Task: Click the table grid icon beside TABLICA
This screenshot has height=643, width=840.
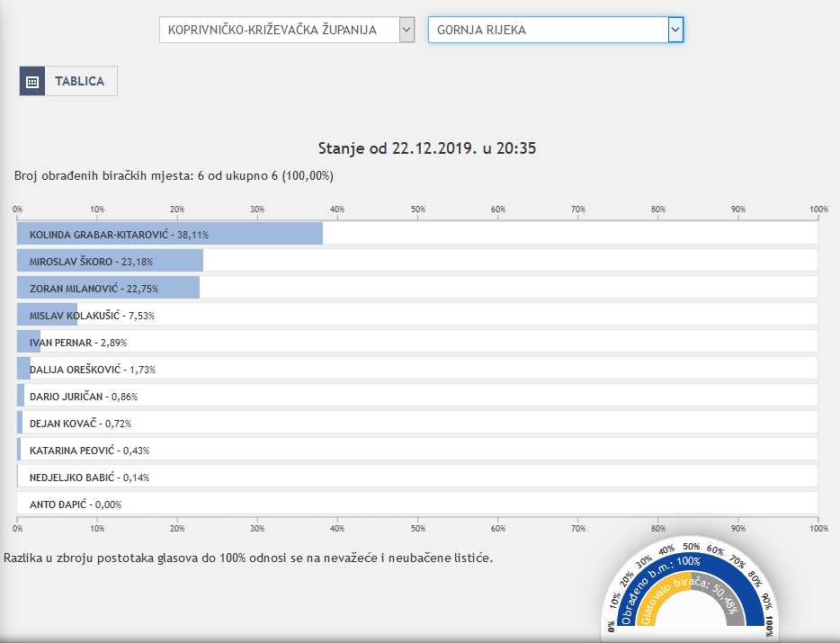Action: 32,81
